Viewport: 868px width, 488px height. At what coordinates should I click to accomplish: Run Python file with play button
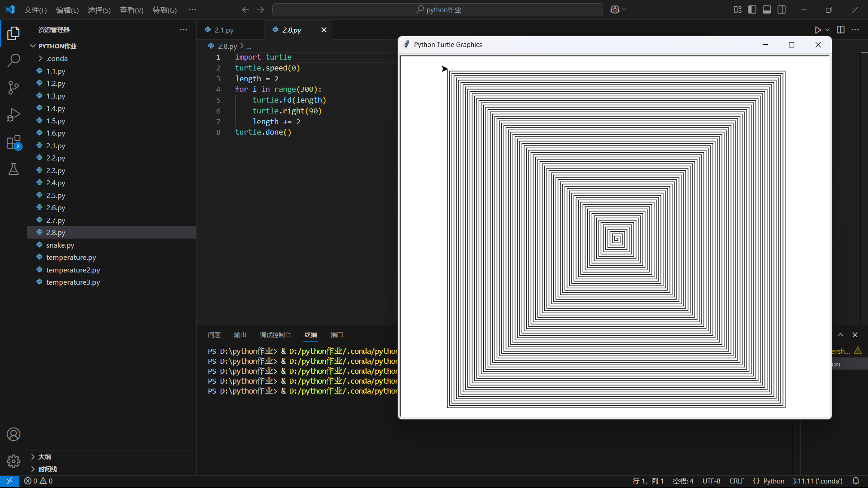(817, 30)
